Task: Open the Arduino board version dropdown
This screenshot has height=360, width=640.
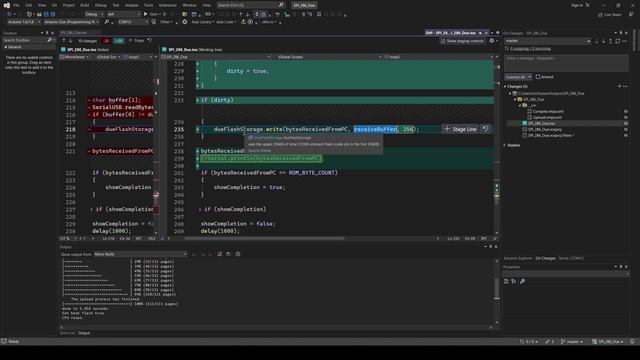Action: 24,22
